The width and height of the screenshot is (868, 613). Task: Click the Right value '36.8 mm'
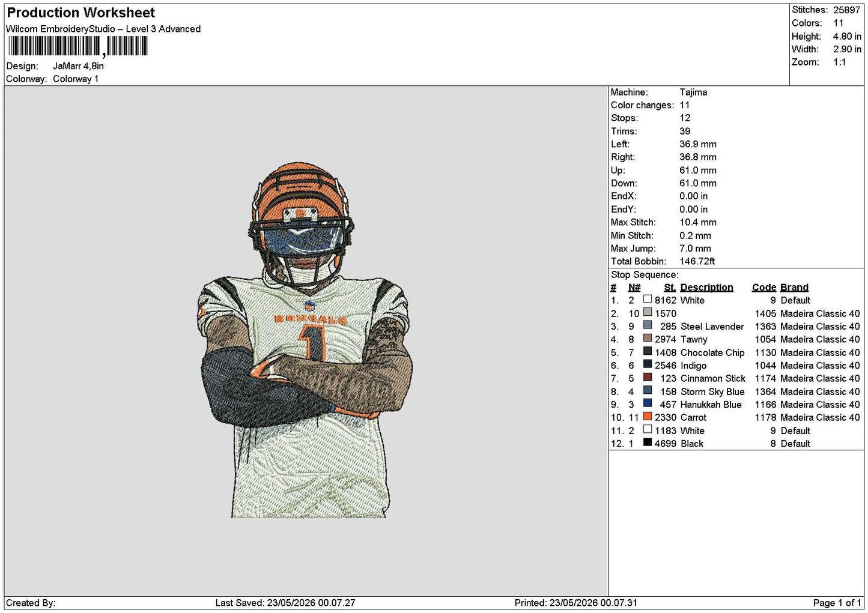698,157
